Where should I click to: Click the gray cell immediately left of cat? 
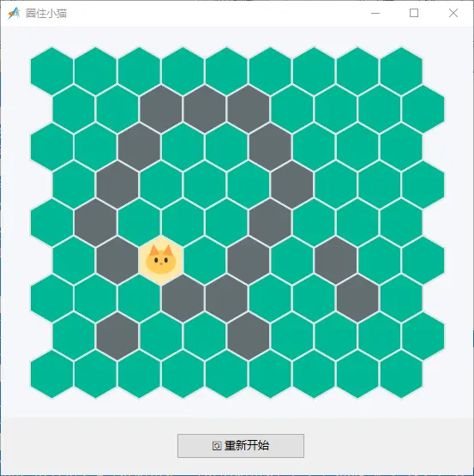coord(117,261)
